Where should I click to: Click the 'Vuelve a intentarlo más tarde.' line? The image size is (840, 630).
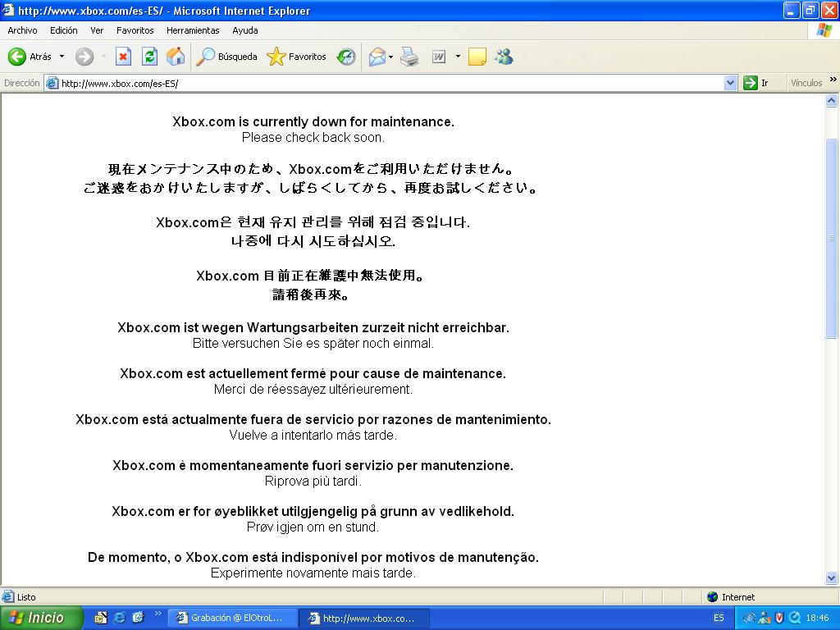coord(313,435)
